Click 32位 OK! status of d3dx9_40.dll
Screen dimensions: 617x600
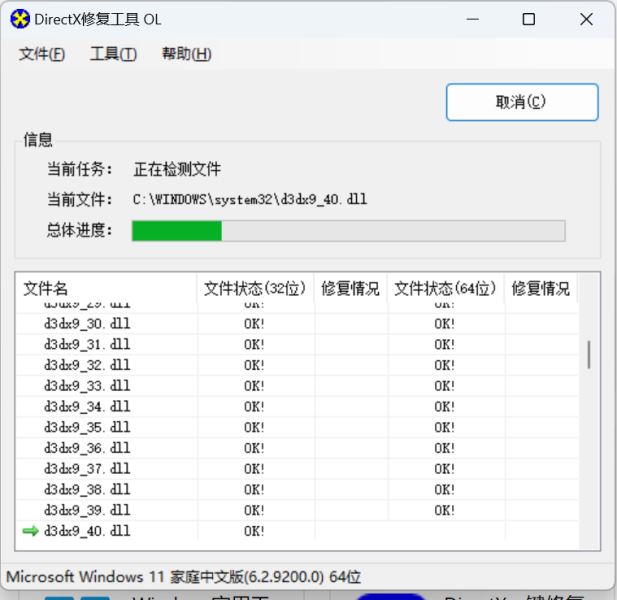[254, 531]
